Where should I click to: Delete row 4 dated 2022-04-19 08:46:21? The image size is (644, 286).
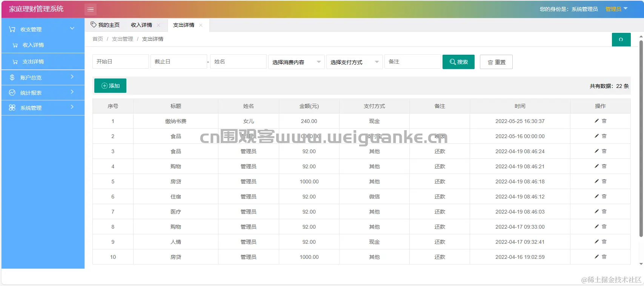(x=604, y=166)
